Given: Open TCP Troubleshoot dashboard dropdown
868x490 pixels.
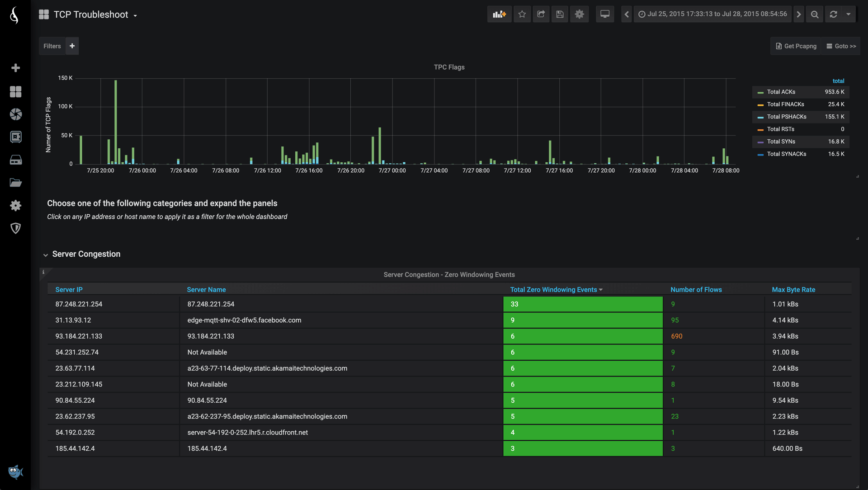Looking at the screenshot, I should (x=90, y=15).
